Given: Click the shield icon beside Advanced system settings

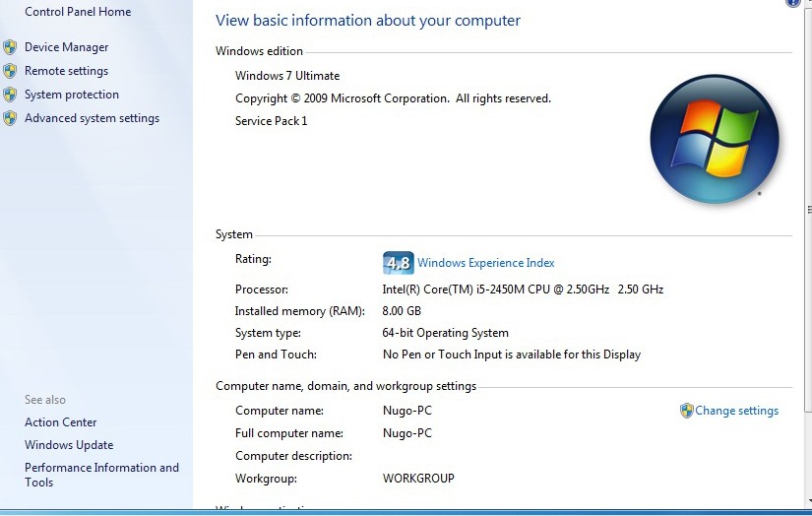Looking at the screenshot, I should tap(9, 118).
